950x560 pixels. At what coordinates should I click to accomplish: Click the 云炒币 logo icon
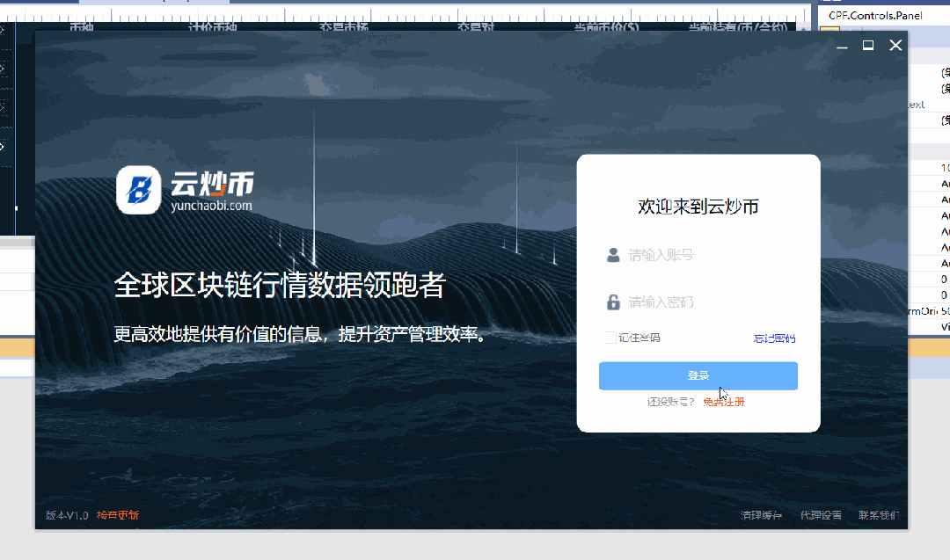click(x=139, y=190)
